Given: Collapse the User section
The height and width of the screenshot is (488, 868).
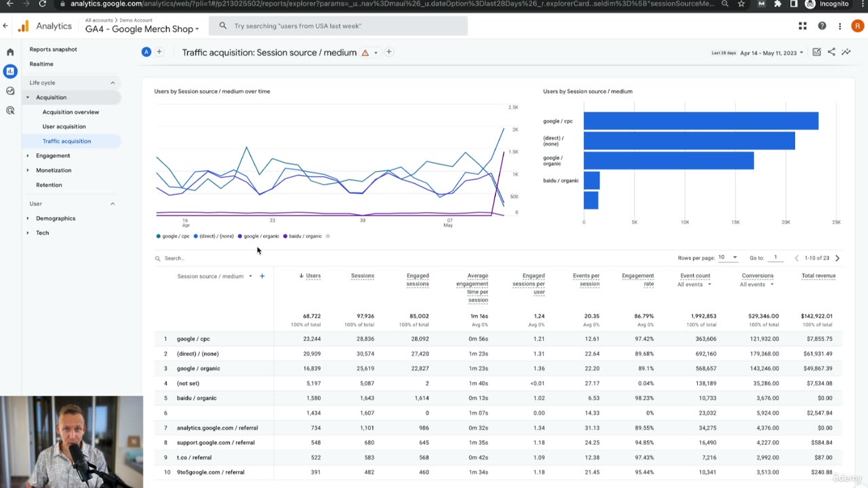Looking at the screenshot, I should click(113, 203).
